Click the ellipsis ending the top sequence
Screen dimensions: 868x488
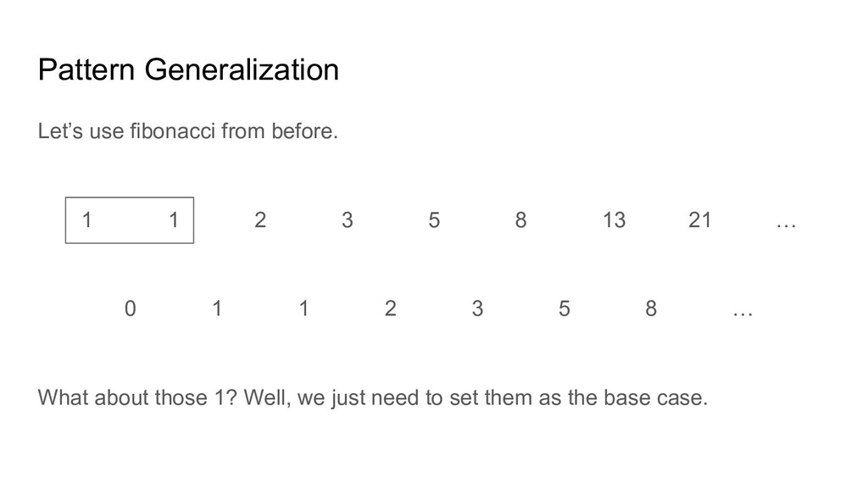point(786,225)
